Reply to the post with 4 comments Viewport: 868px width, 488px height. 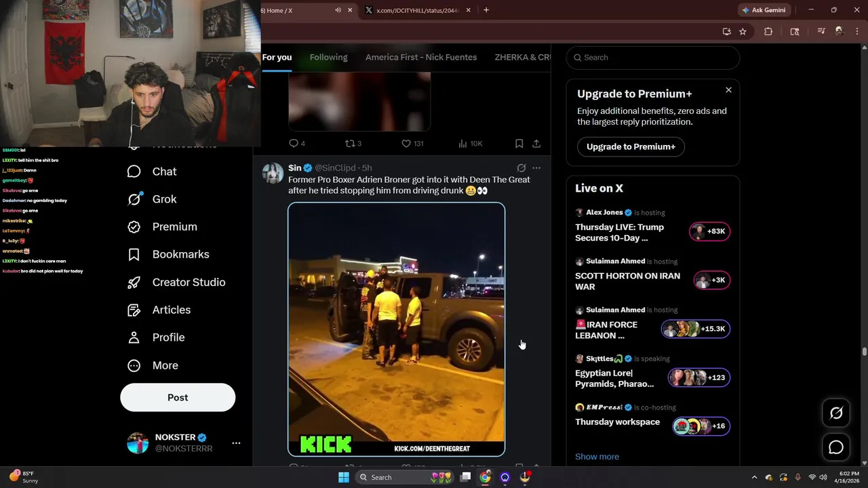(x=297, y=144)
